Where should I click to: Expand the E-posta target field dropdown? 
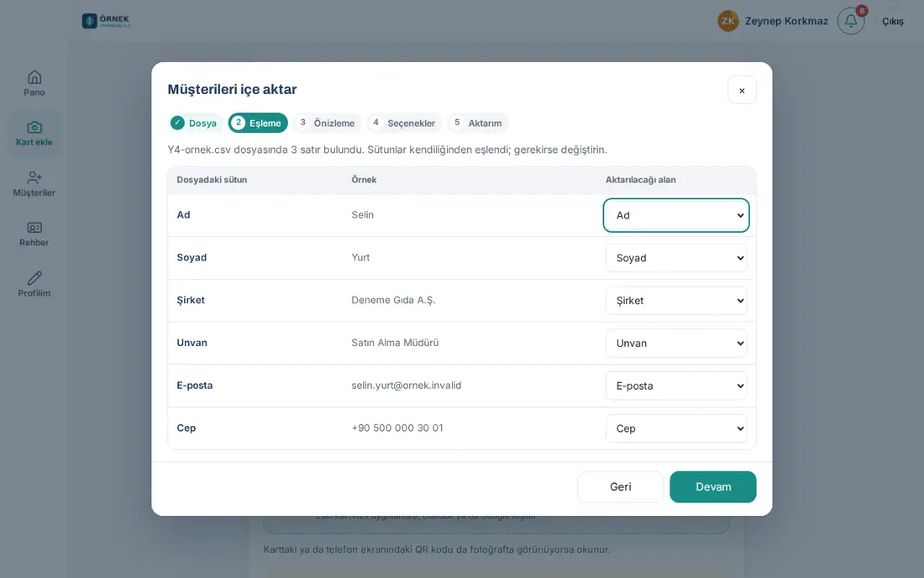tap(676, 386)
